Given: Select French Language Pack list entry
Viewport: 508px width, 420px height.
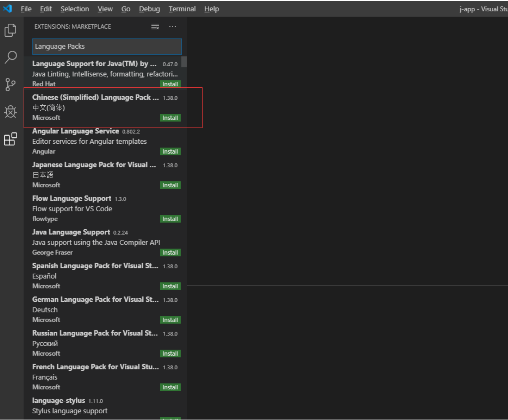Looking at the screenshot, I should [95, 367].
